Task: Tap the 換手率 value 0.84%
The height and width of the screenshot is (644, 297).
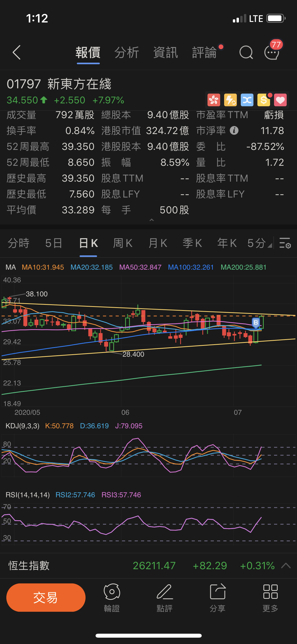Action: (x=80, y=131)
